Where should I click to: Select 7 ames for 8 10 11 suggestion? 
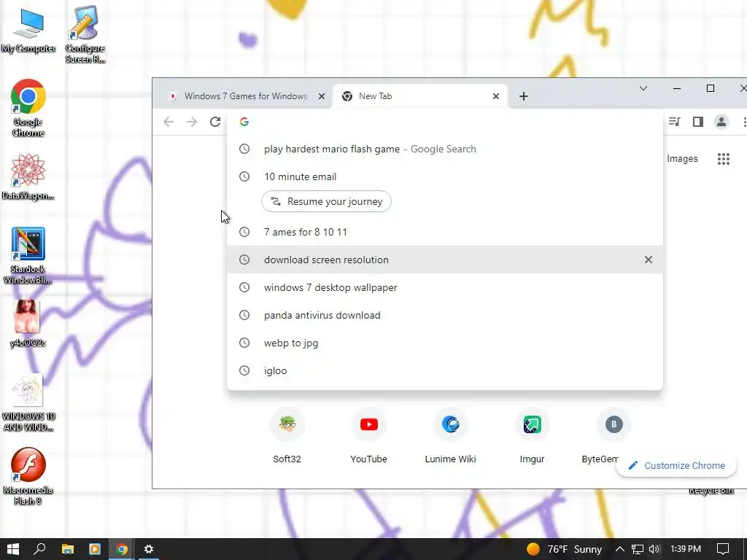(444, 232)
